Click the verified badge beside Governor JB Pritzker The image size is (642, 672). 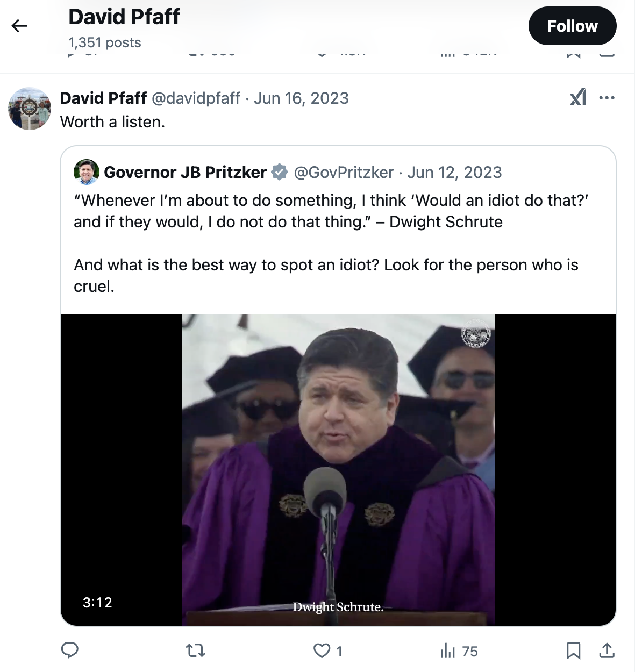[280, 173]
